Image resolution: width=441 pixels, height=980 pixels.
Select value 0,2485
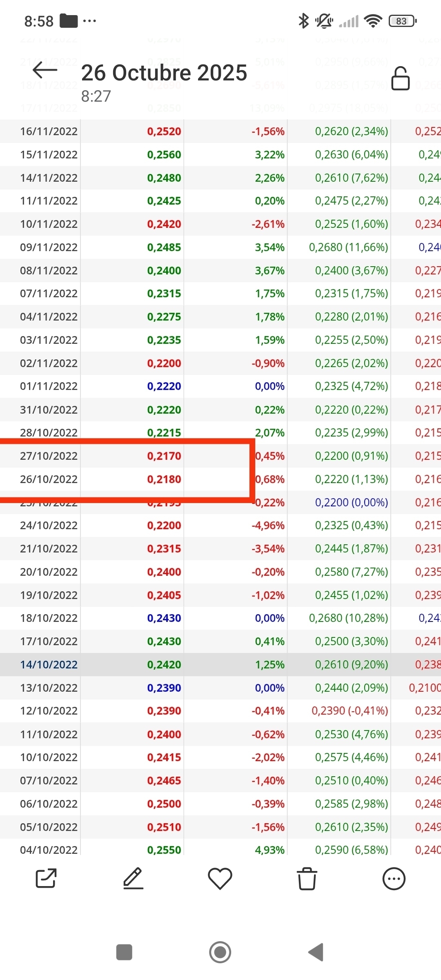point(164,247)
